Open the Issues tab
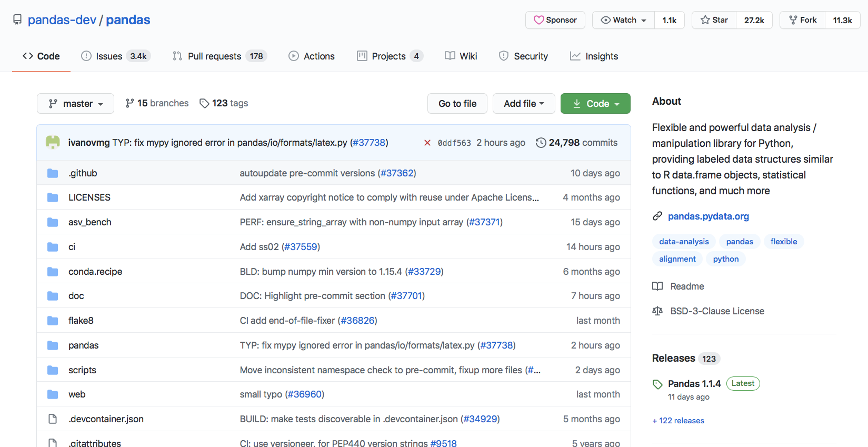 pos(116,56)
